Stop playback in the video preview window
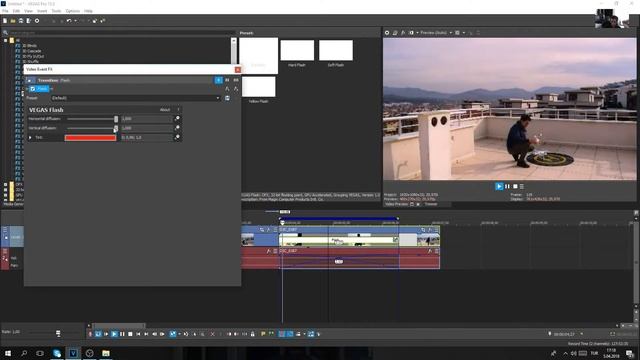The height and width of the screenshot is (360, 640). pyautogui.click(x=515, y=187)
